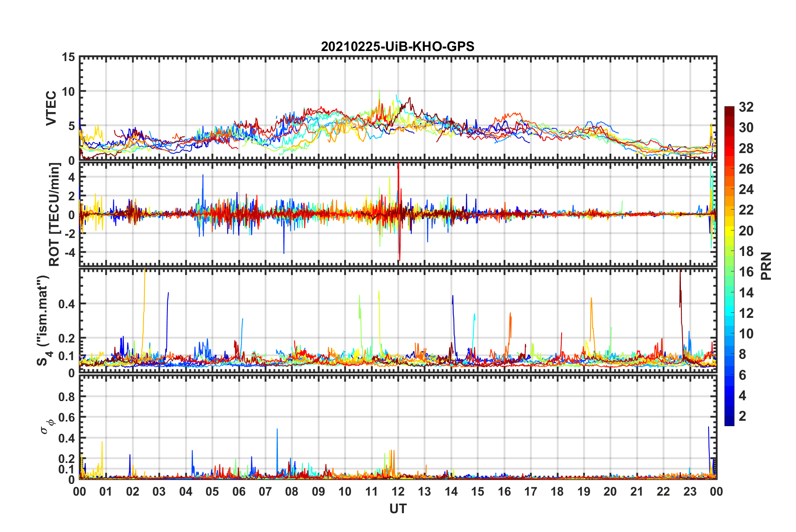796x532 pixels.
Task: Click the S4 ("ism.mat") axis label
Action: point(44,320)
